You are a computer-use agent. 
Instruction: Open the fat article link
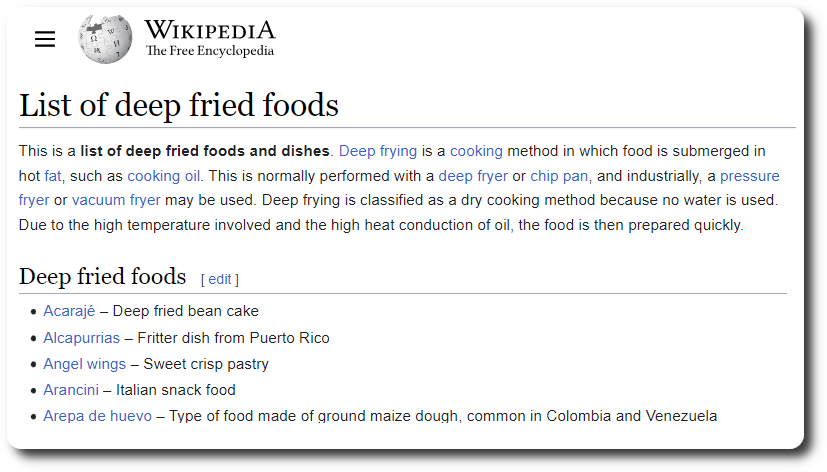(x=53, y=175)
